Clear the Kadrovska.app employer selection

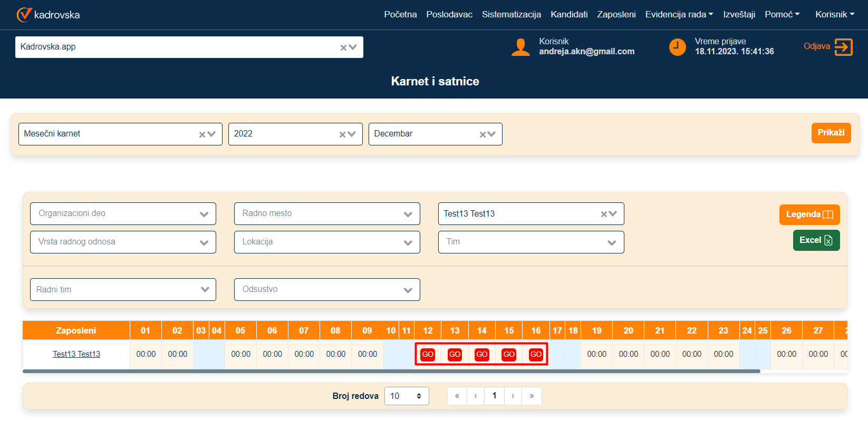click(x=343, y=47)
